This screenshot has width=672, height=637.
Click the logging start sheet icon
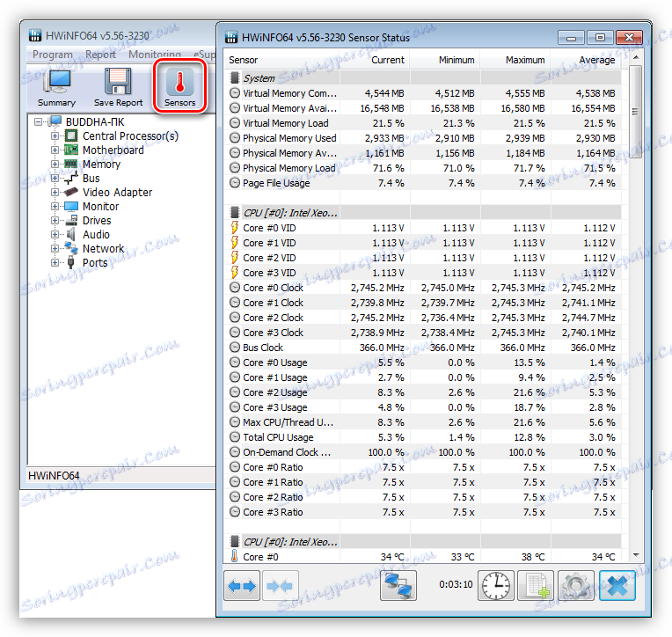point(536,585)
